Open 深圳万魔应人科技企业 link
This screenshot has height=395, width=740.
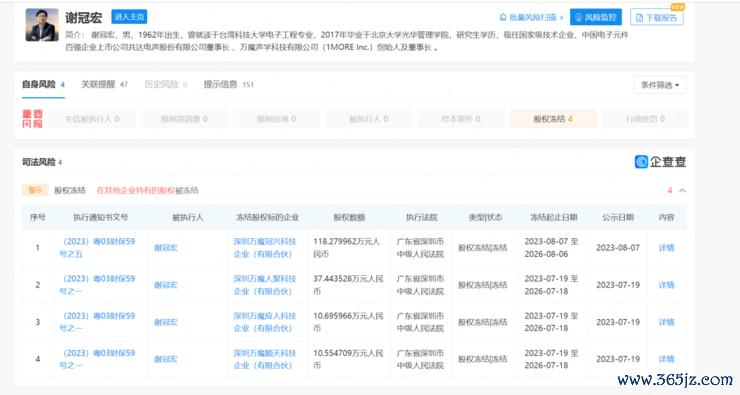pos(265,322)
